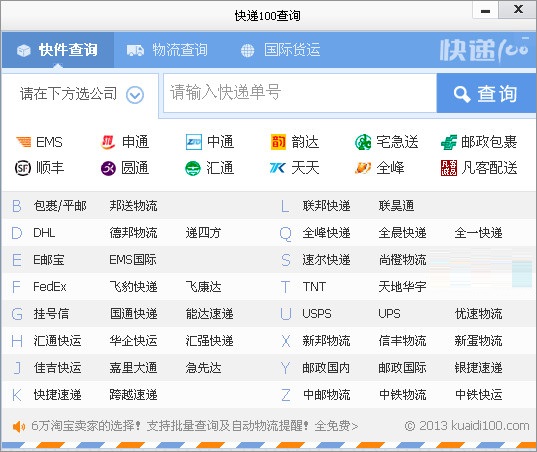The image size is (537, 452).
Task: Select 天地华宇 courier
Action: pyautogui.click(x=402, y=287)
